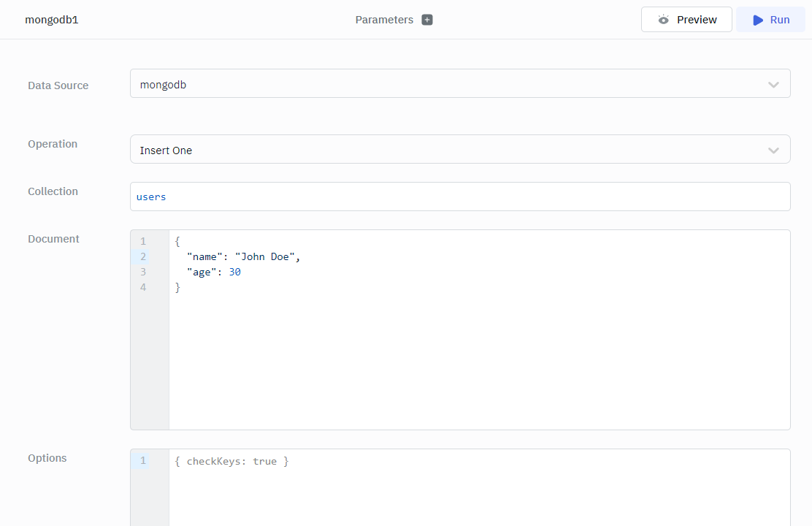Image resolution: width=812 pixels, height=526 pixels.
Task: Focus the Collection field containing users
Action: point(460,197)
